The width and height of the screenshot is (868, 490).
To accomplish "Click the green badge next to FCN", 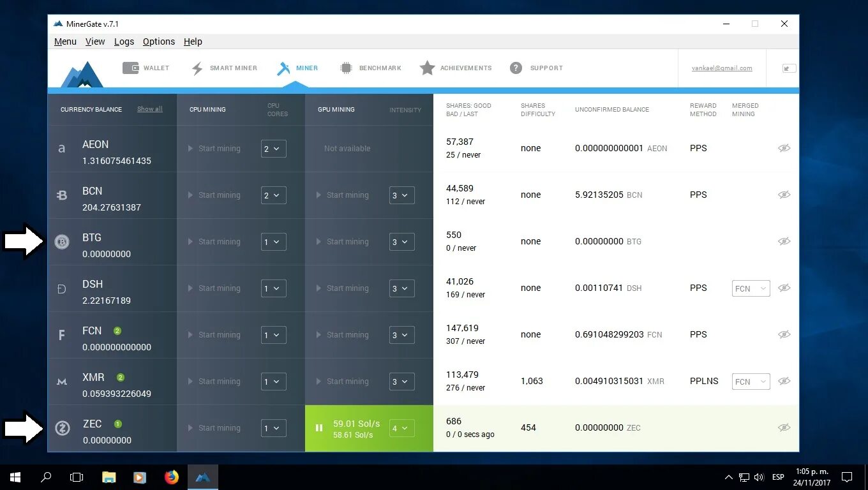I will 117,330.
